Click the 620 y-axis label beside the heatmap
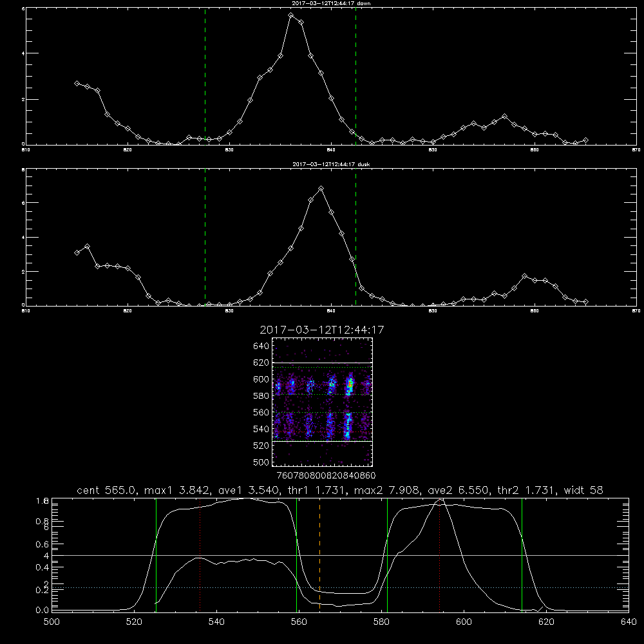Screen dimensions: 644x644 [261, 363]
